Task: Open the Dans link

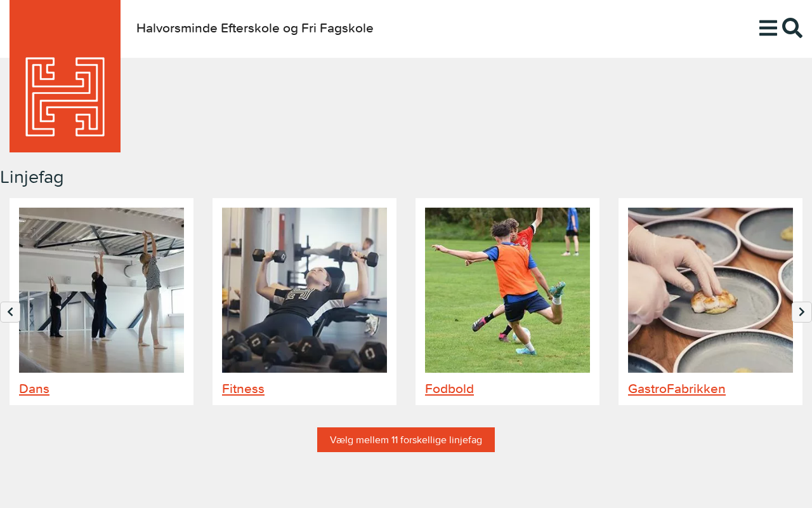Action: coord(34,389)
